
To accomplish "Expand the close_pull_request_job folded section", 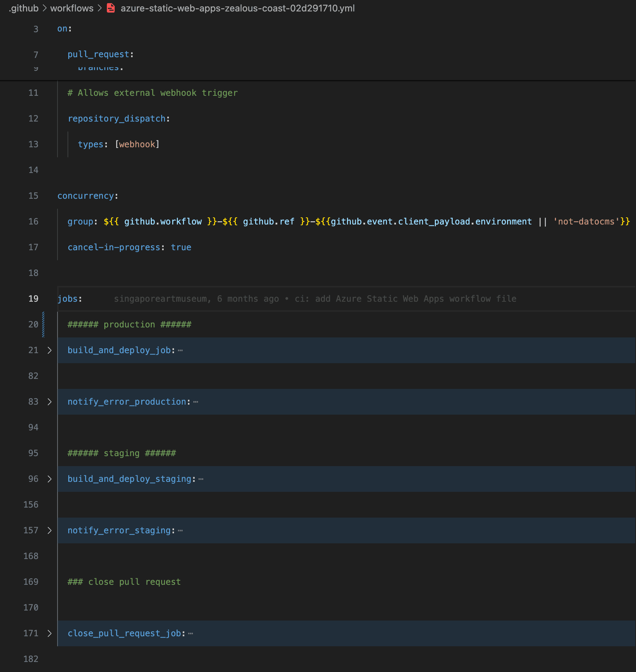I will [x=49, y=633].
